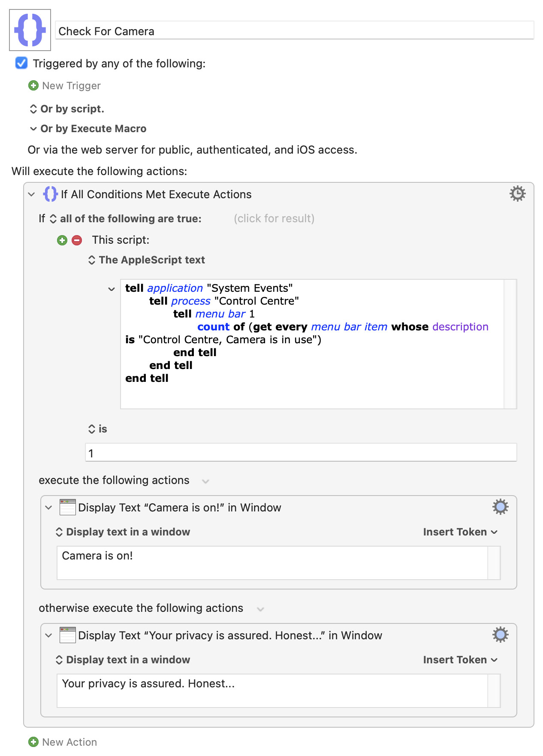
Task: Remove the script condition with red minus
Action: point(77,240)
